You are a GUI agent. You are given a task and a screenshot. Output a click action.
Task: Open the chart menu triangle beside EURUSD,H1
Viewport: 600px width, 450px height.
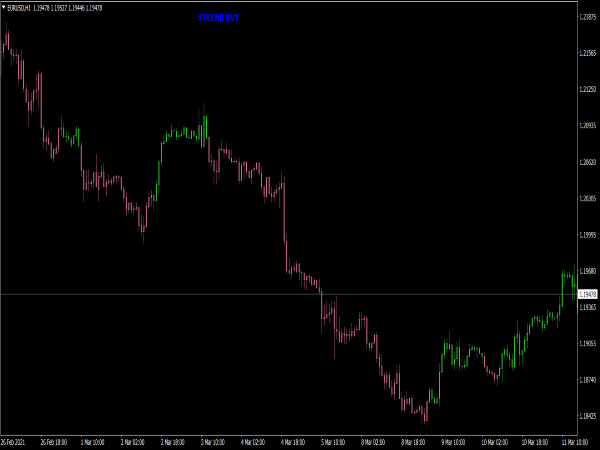pos(3,7)
